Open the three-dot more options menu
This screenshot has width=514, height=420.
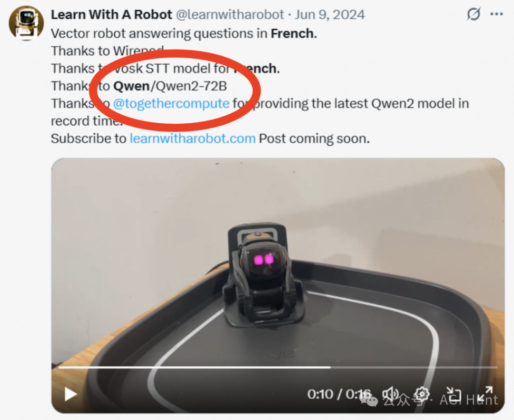(496, 14)
